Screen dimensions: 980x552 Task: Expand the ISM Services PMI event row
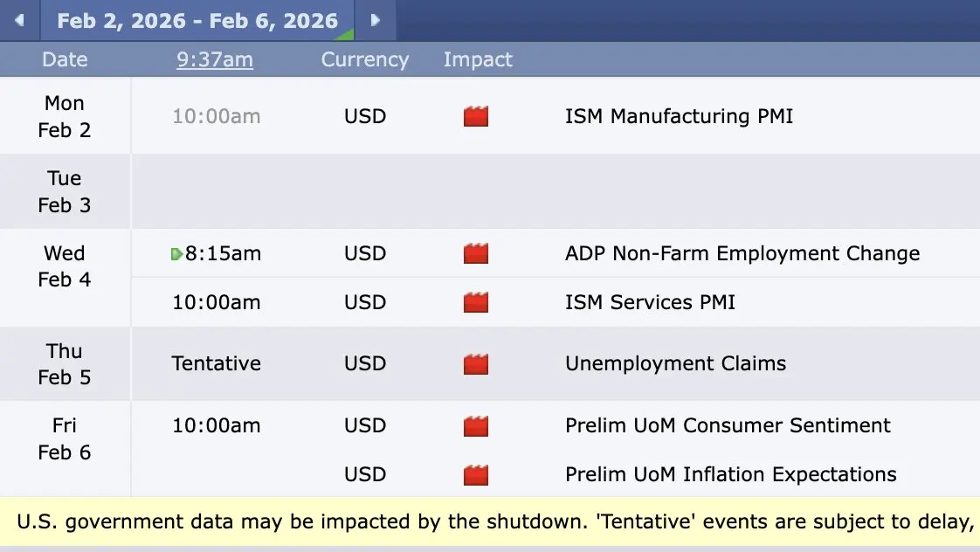click(650, 302)
